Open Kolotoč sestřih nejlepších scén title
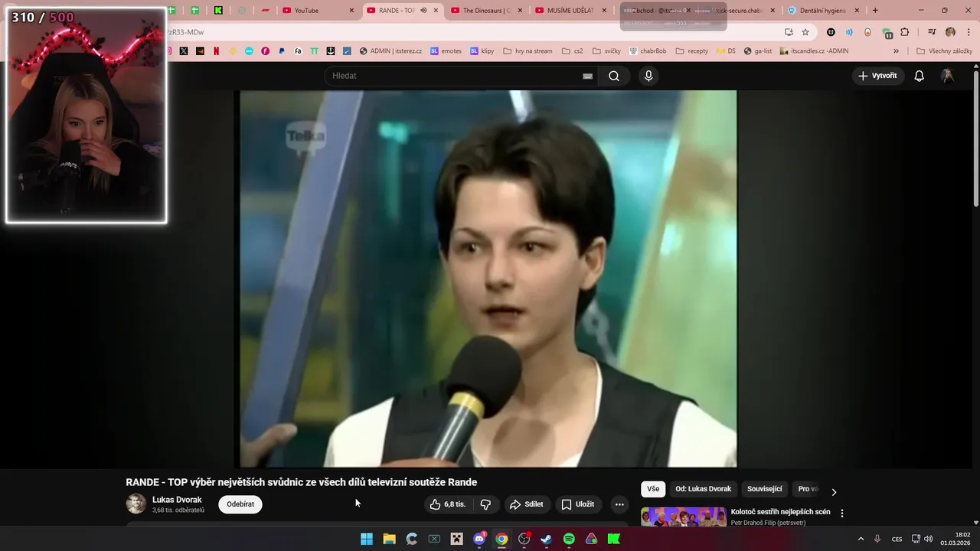980x551 pixels. pyautogui.click(x=780, y=512)
